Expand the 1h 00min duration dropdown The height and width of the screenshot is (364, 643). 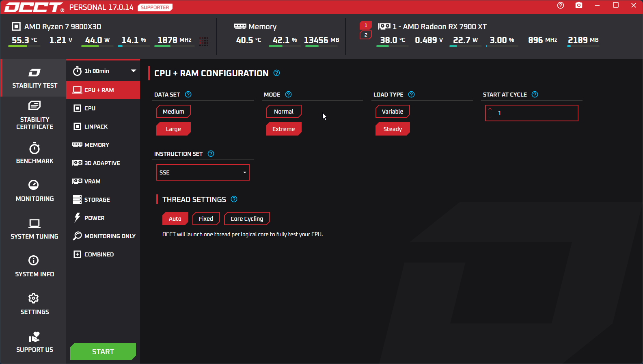pos(133,71)
